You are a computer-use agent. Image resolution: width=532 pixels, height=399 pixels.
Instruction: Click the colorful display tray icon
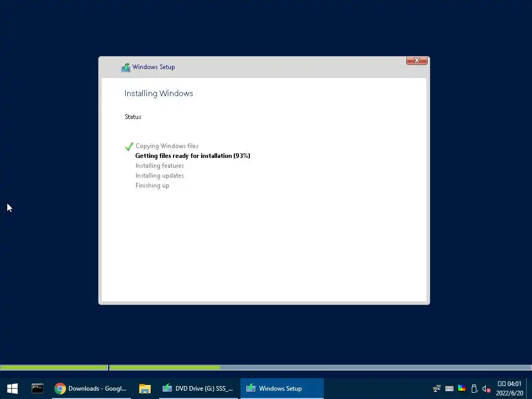click(462, 389)
